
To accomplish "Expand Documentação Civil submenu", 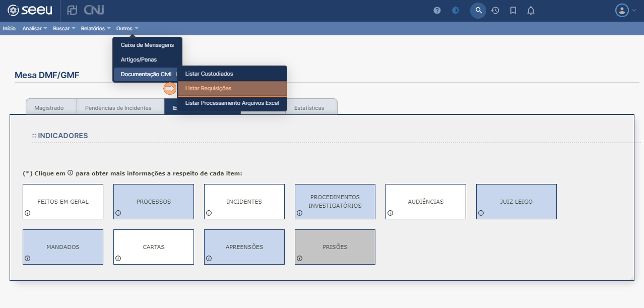I will coord(146,74).
